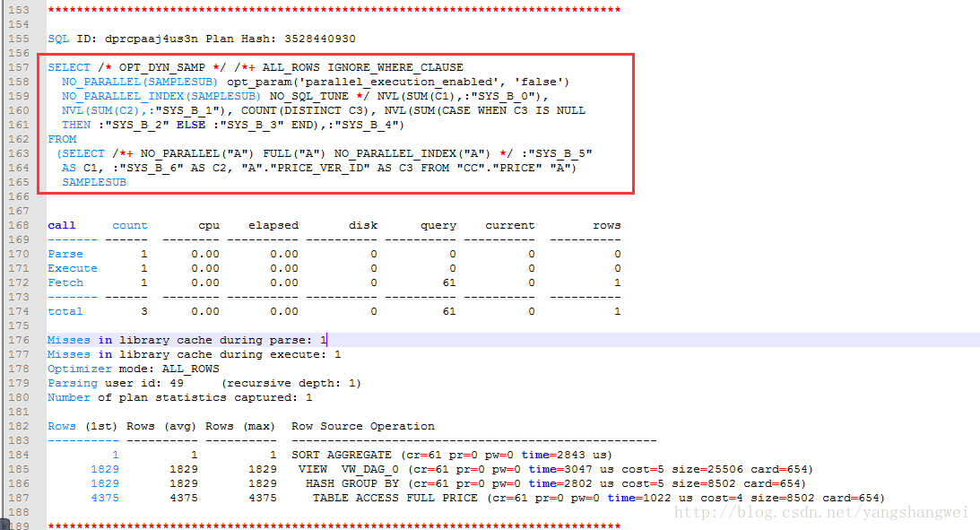The width and height of the screenshot is (980, 530).
Task: Place cursor on Misses during parse line
Action: click(x=186, y=341)
